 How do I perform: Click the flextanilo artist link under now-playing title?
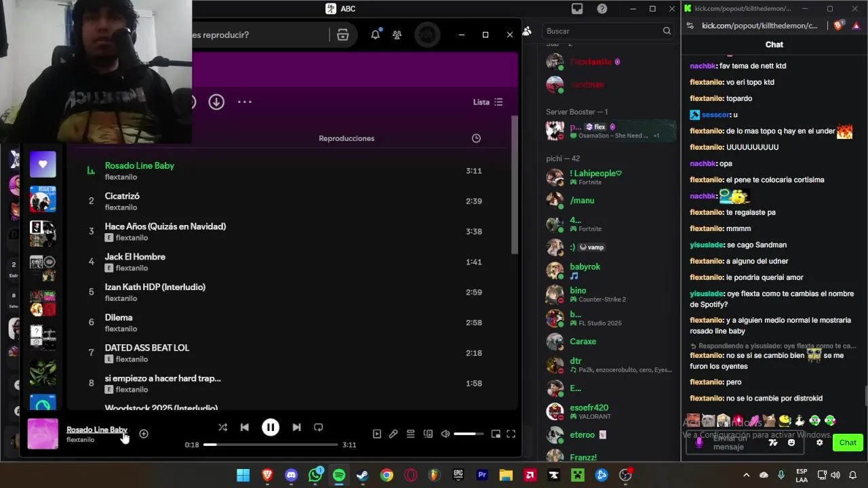coord(80,440)
